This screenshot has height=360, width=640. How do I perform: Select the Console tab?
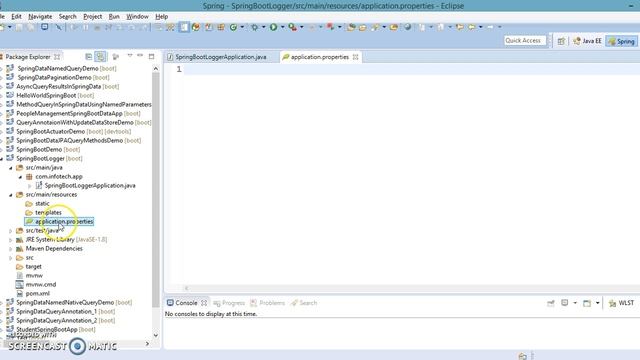186,303
